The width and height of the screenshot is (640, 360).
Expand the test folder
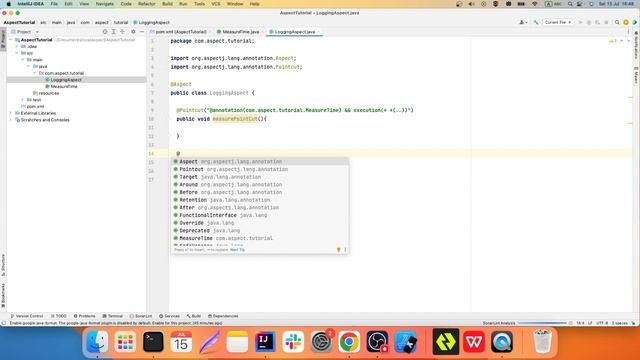pyautogui.click(x=23, y=100)
